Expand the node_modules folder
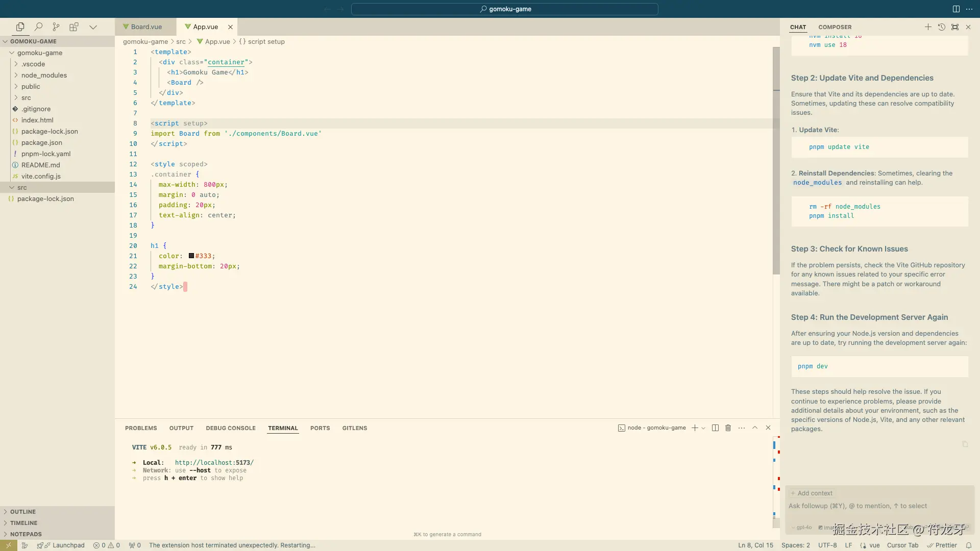Image resolution: width=980 pixels, height=551 pixels. click(44, 75)
